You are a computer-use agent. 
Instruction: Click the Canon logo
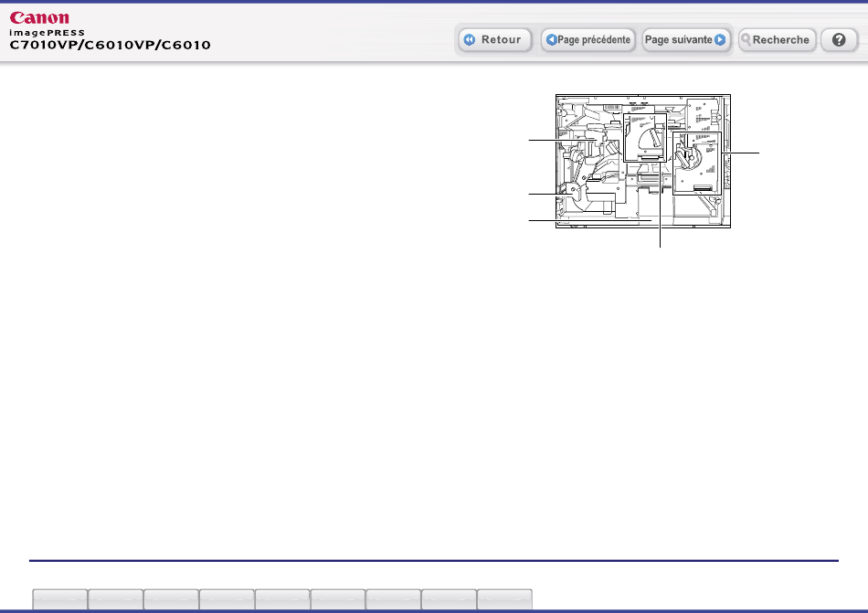[x=38, y=17]
